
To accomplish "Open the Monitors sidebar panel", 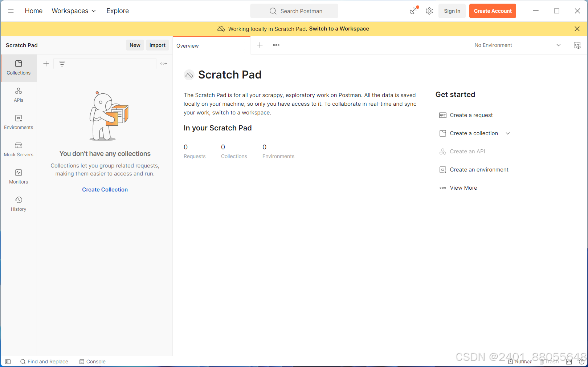I will pos(19,177).
